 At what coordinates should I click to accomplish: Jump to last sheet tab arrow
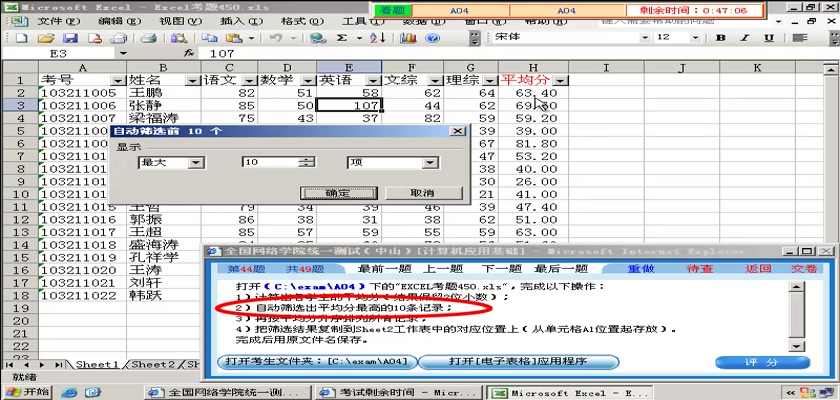[x=58, y=365]
